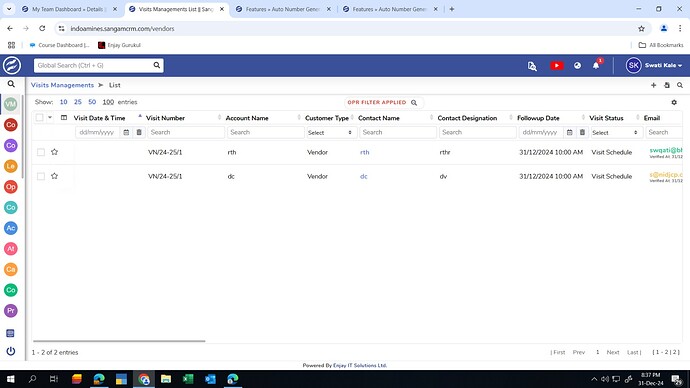Click the column chooser icon in the header
690x388 pixels.
click(64, 117)
